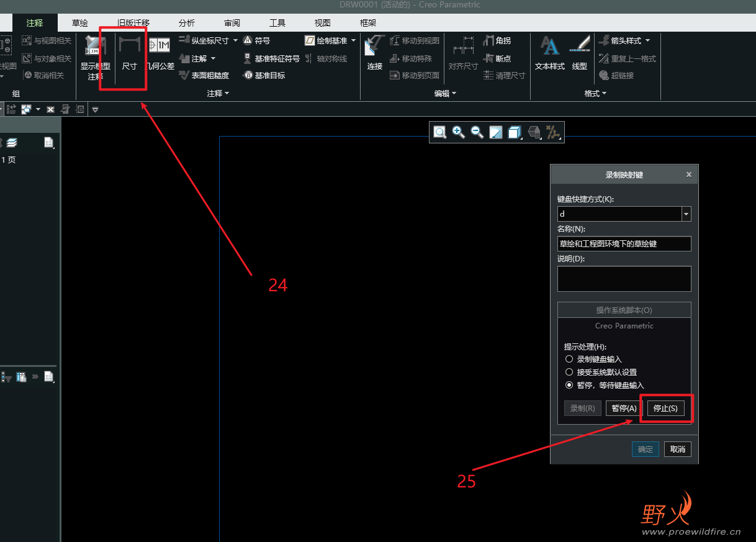The image size is (756, 542).
Task: Click the Refit magnifier in graphics toolbar
Action: [439, 132]
